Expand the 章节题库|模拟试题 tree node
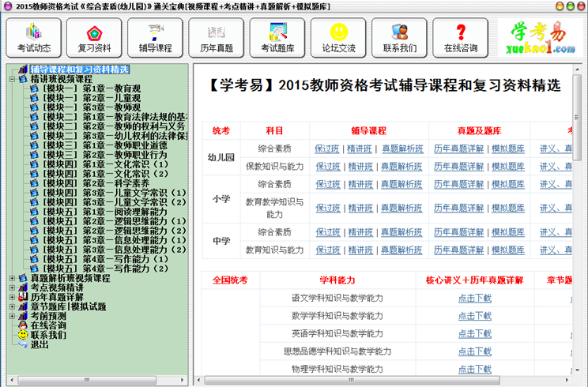This screenshot has width=588, height=387. click(12, 306)
